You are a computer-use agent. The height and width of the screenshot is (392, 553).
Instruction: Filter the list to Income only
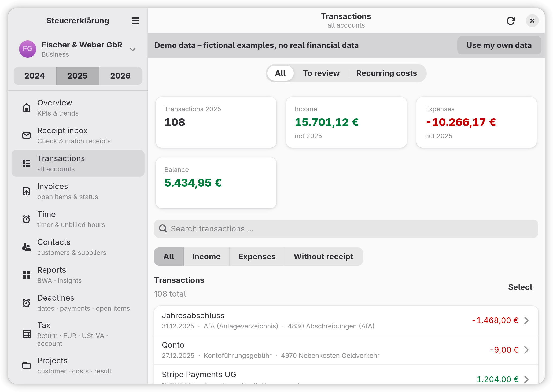point(206,257)
